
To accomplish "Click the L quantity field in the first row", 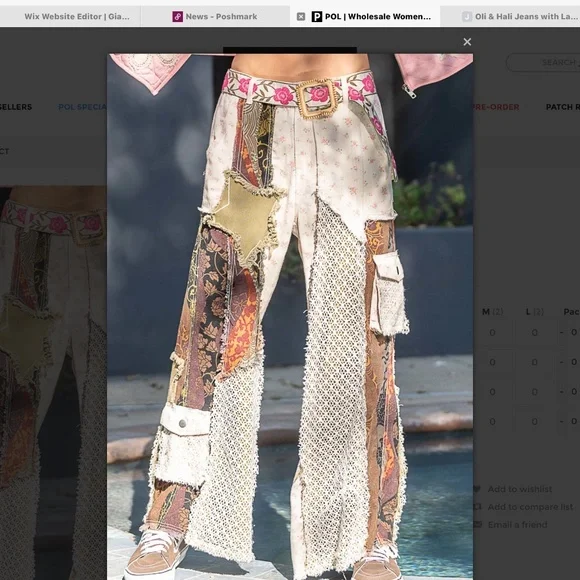I will (x=535, y=333).
